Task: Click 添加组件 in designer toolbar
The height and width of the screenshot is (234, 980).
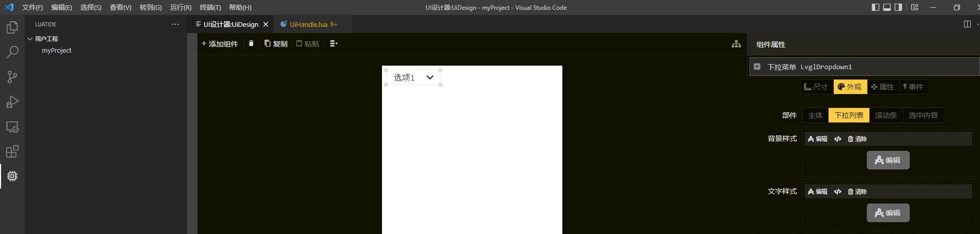Action: (220, 44)
